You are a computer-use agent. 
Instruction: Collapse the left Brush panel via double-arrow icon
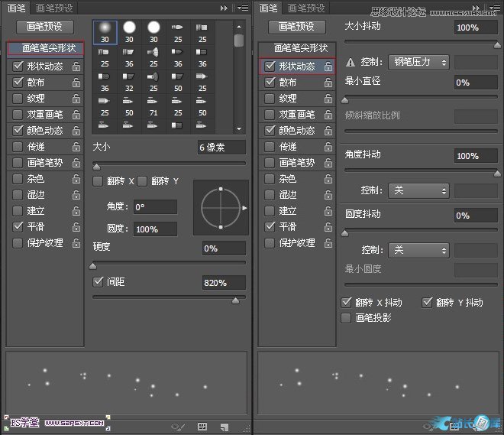(x=225, y=8)
